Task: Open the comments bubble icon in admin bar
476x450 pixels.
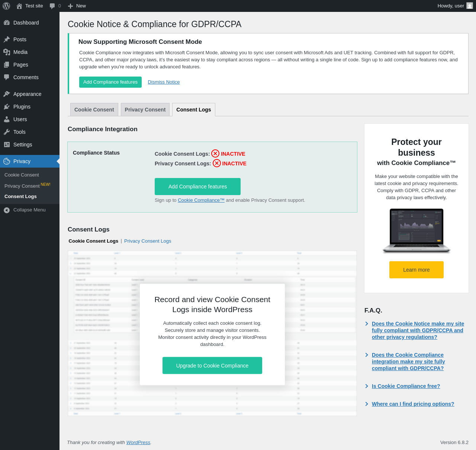Action: [x=52, y=6]
